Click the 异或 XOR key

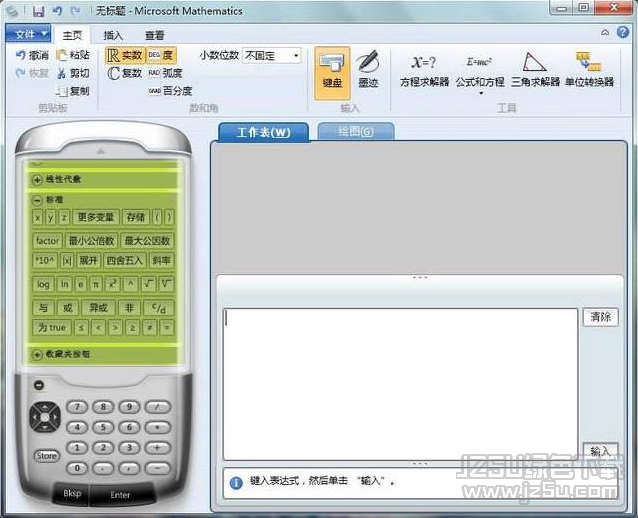98,308
